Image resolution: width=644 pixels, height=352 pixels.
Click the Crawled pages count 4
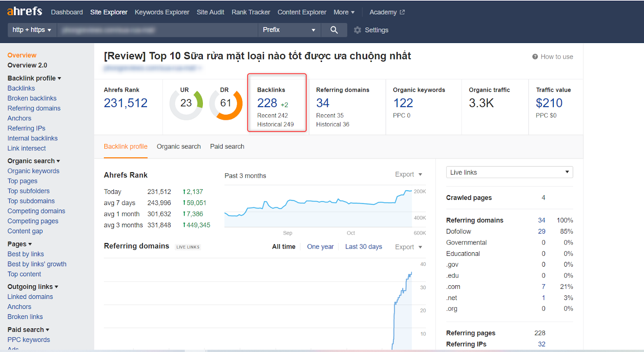543,198
